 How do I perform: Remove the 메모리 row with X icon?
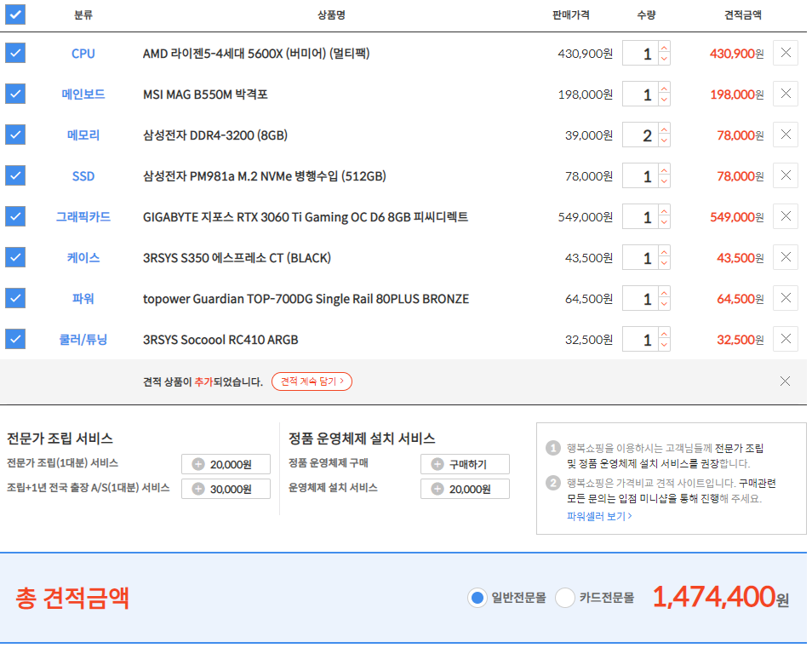[x=785, y=135]
